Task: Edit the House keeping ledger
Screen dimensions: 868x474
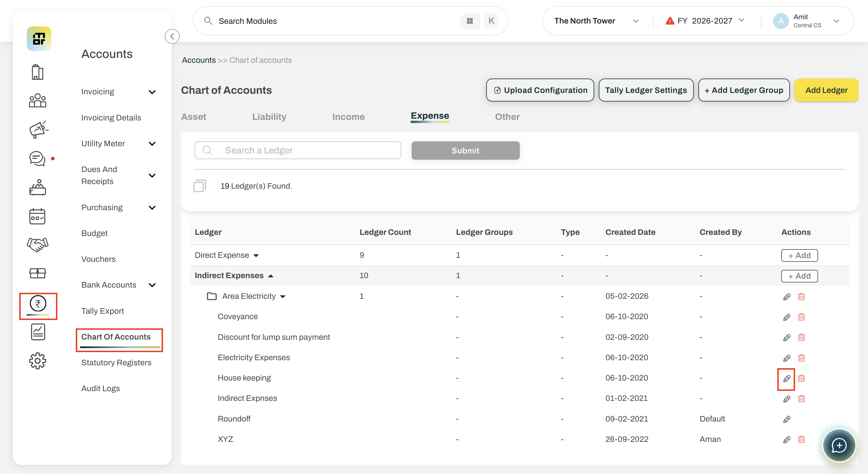Action: click(x=786, y=379)
